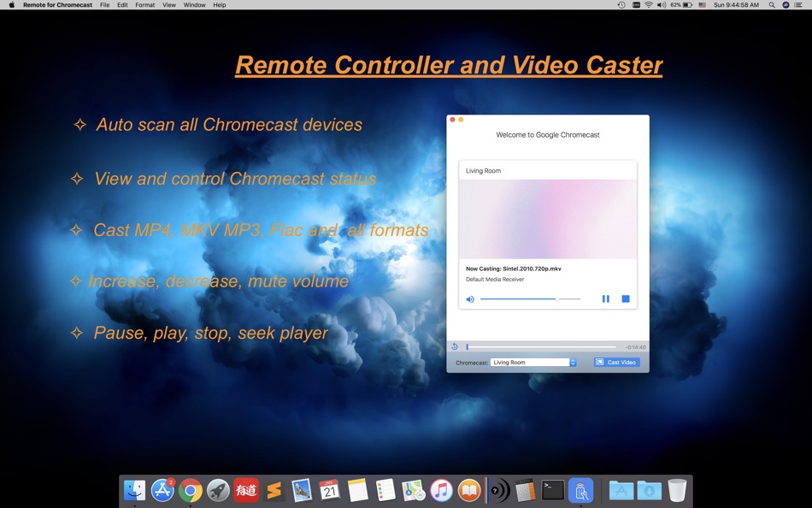
Task: Click Now Casting: Sintel.2010.720p.mkv text
Action: click(x=513, y=269)
